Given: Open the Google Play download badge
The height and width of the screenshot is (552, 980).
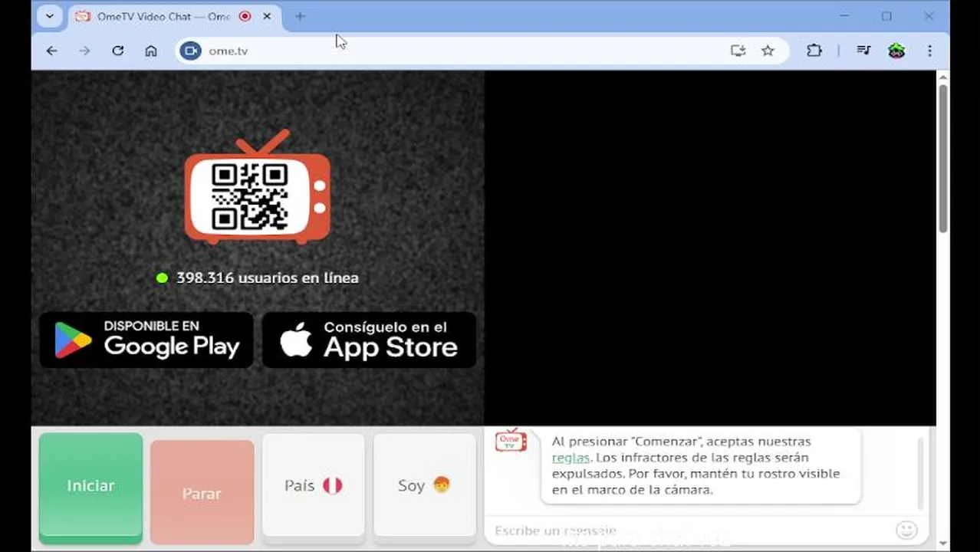Looking at the screenshot, I should tap(146, 340).
